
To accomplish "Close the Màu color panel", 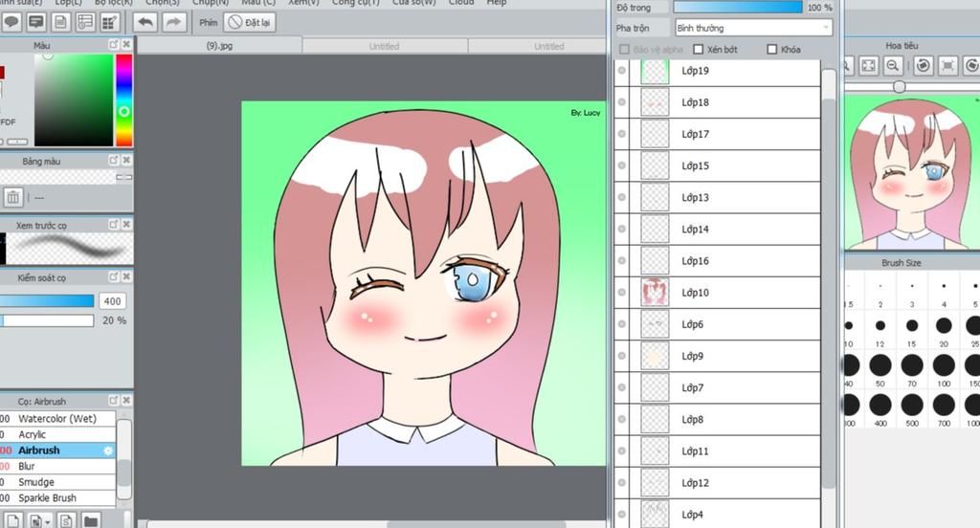I will click(x=126, y=44).
